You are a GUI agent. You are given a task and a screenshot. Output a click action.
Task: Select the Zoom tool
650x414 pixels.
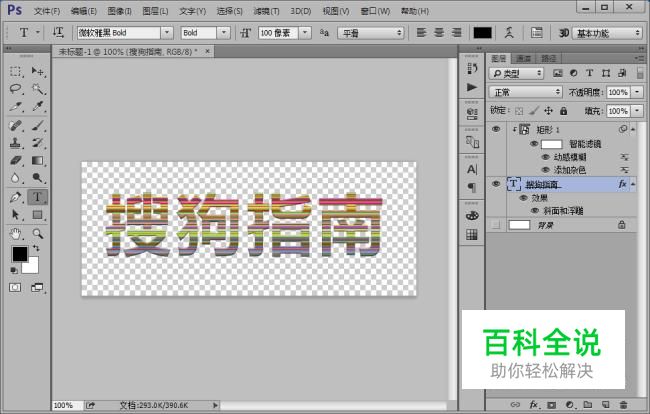coord(38,234)
